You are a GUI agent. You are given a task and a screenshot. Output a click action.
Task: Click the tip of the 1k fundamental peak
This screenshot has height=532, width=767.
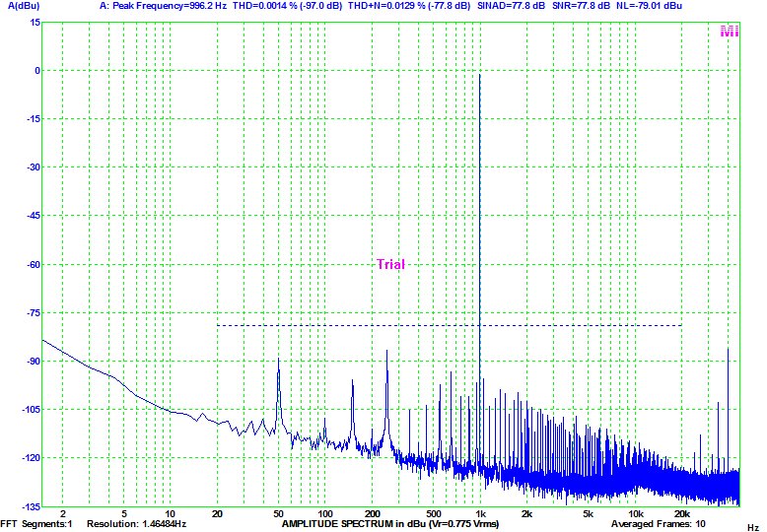[x=479, y=75]
